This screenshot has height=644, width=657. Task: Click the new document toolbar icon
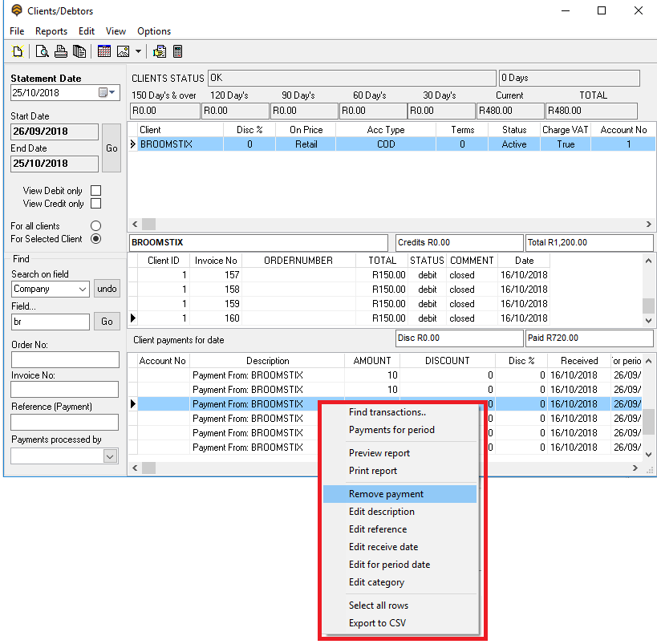tap(17, 51)
